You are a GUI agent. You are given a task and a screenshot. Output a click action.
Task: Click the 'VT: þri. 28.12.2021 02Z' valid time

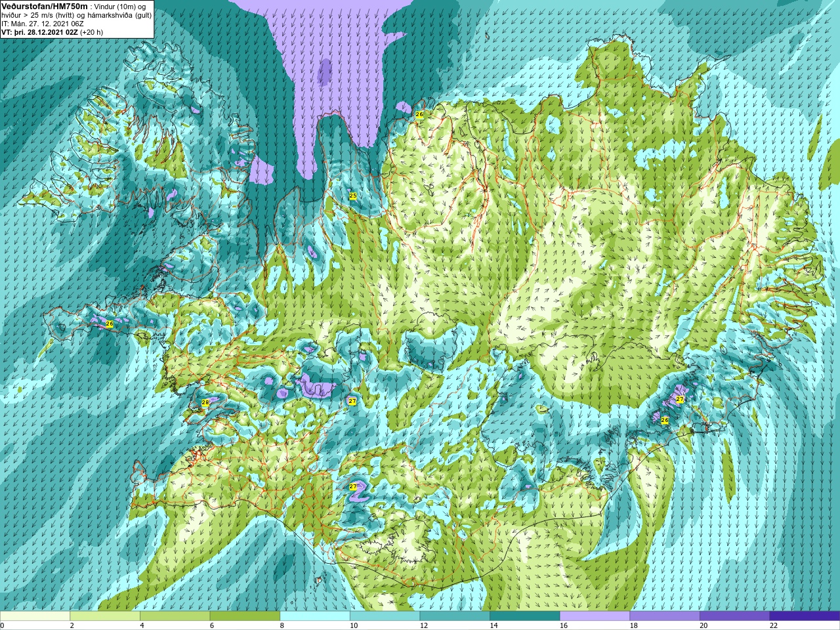tap(39, 32)
